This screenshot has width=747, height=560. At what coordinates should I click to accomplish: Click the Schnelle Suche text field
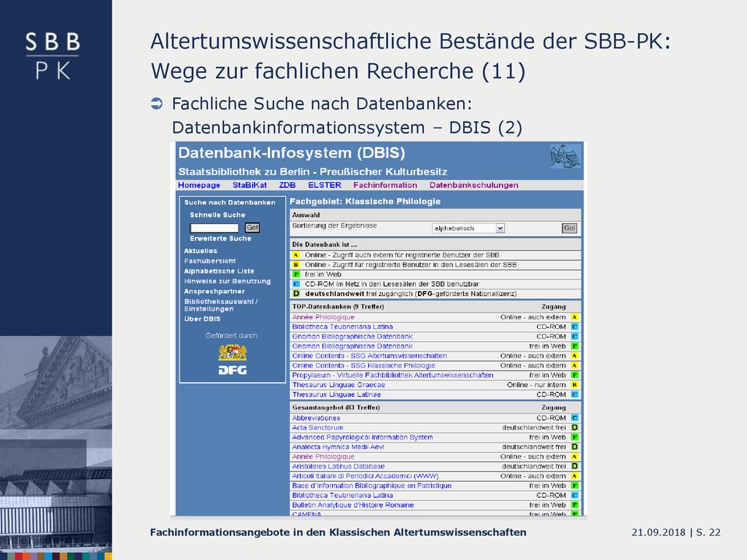214,228
